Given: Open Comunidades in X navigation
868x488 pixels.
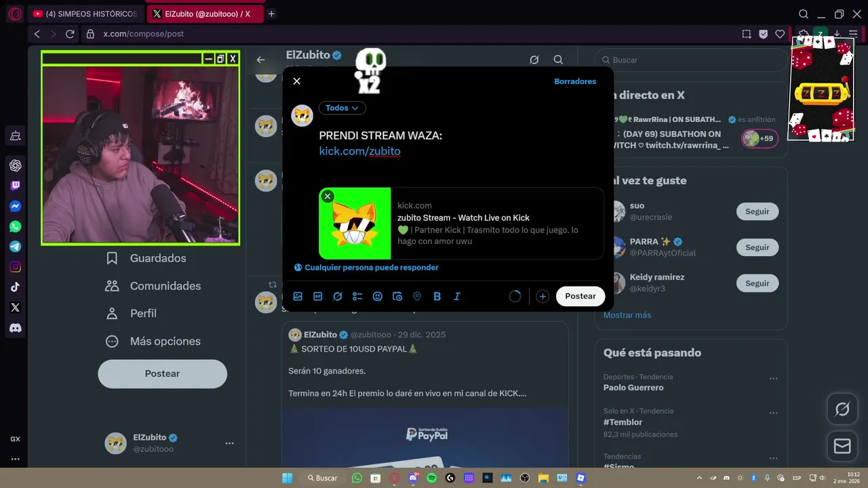Looking at the screenshot, I should 153,286.
